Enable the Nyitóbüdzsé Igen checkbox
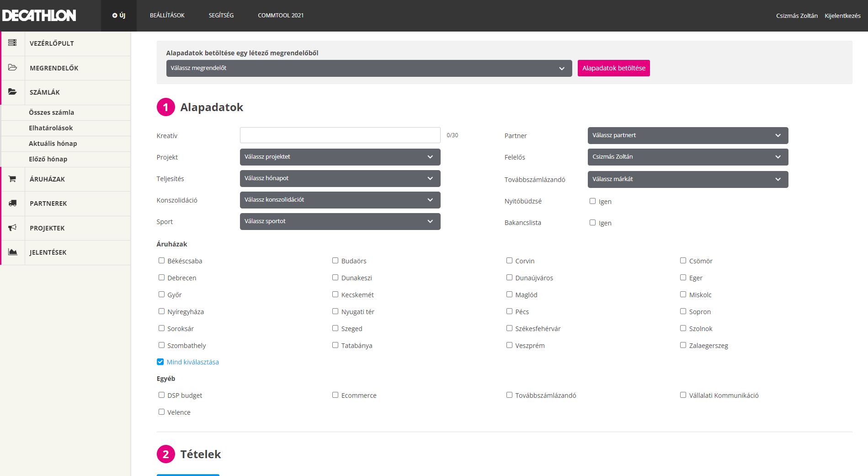This screenshot has height=476, width=868. pyautogui.click(x=592, y=201)
